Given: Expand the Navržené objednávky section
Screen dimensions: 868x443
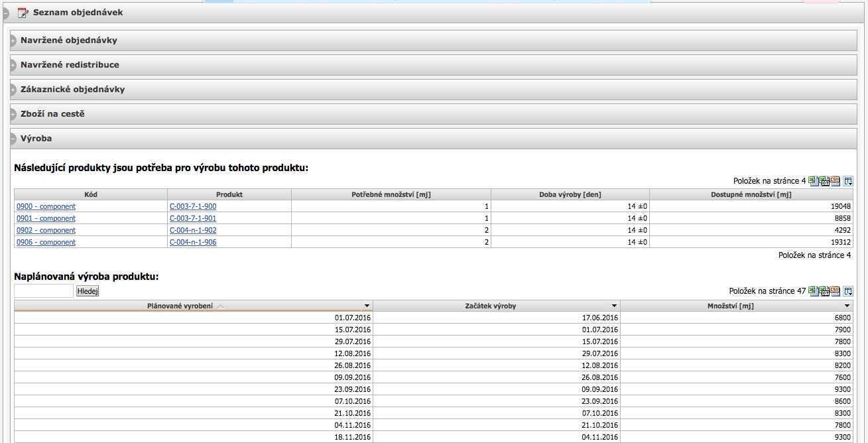Looking at the screenshot, I should (13, 40).
